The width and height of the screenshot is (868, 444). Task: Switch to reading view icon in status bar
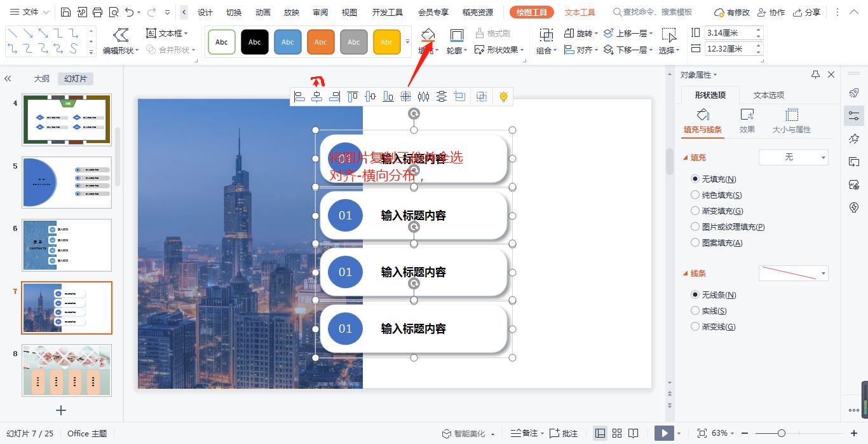pyautogui.click(x=633, y=433)
